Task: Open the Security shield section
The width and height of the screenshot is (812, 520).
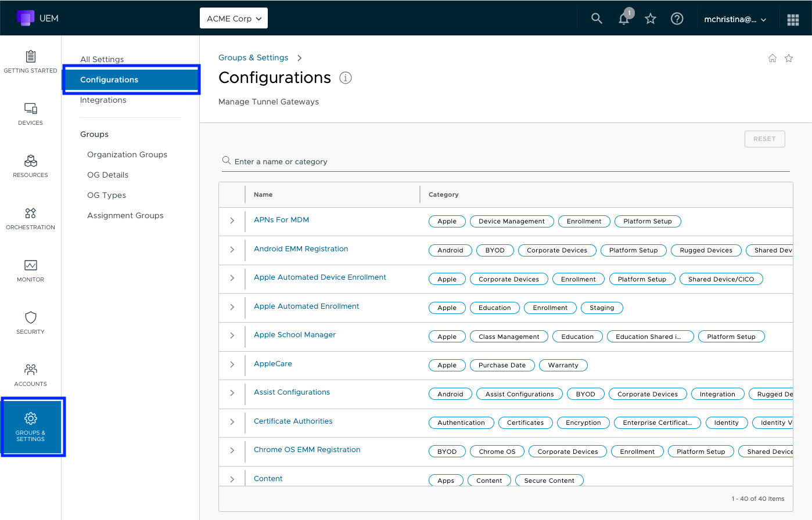Action: pos(30,323)
